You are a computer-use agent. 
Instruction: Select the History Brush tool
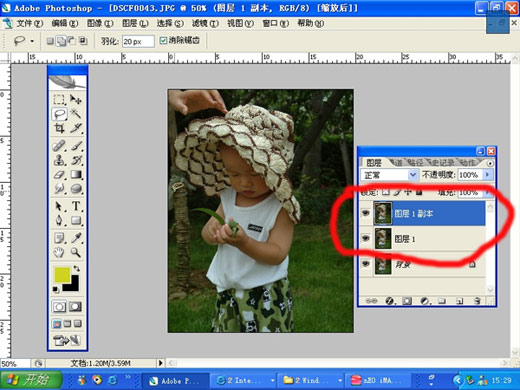[x=76, y=160]
